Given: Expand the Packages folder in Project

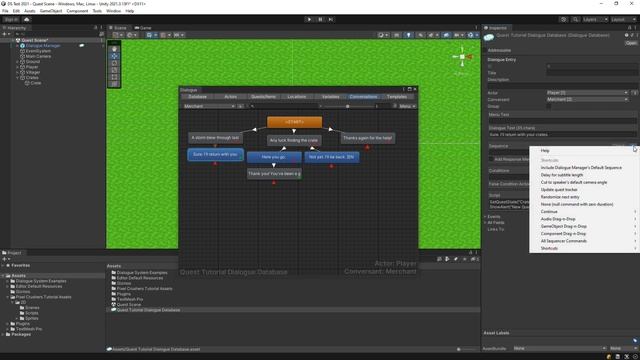Looking at the screenshot, I should 3,334.
